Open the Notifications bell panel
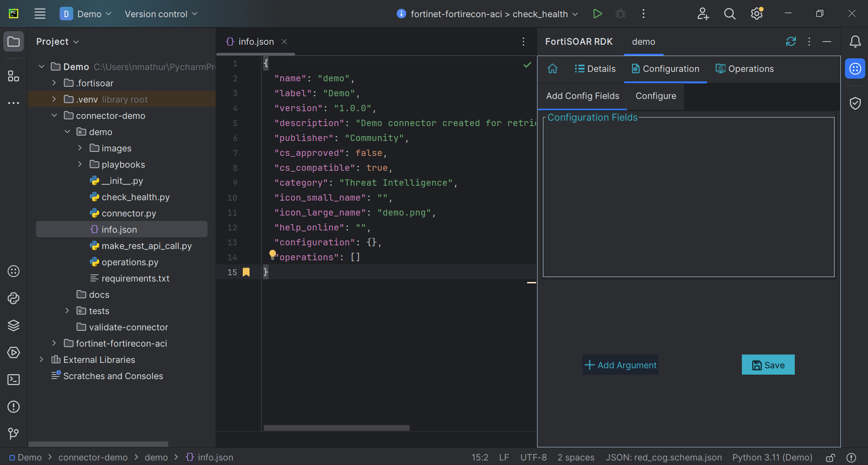Image resolution: width=868 pixels, height=465 pixels. pos(855,42)
